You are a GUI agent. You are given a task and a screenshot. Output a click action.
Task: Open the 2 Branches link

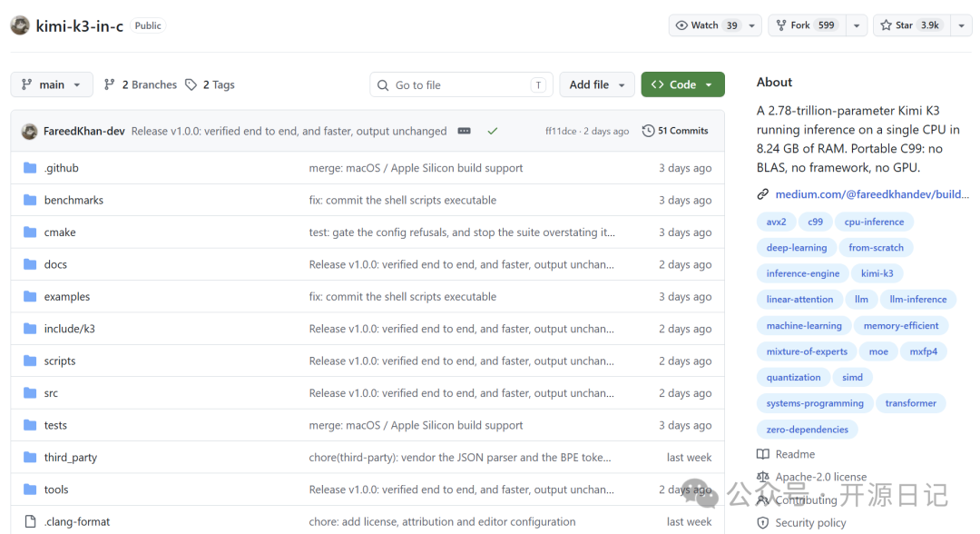tap(141, 84)
